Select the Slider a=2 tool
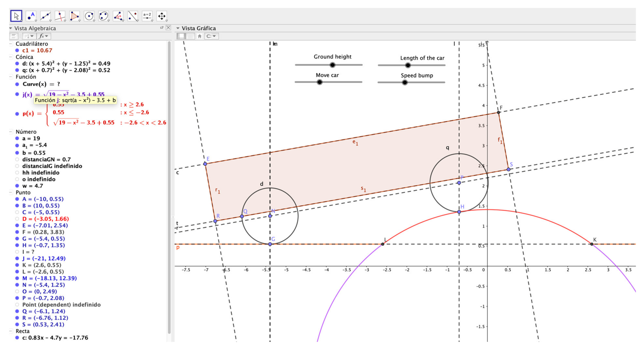This screenshot has height=349, width=644. [x=147, y=16]
